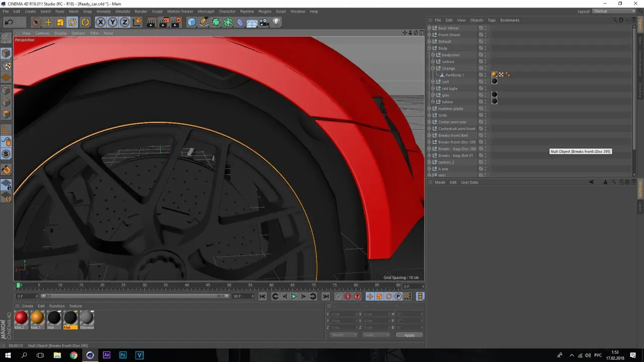Open the viewport Cameras menu

42,33
